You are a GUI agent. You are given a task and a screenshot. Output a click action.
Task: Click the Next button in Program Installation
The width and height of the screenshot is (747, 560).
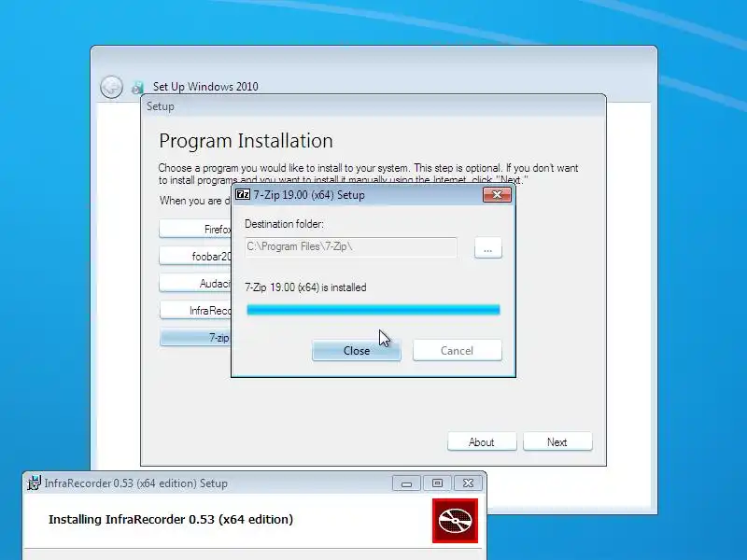[x=557, y=441]
